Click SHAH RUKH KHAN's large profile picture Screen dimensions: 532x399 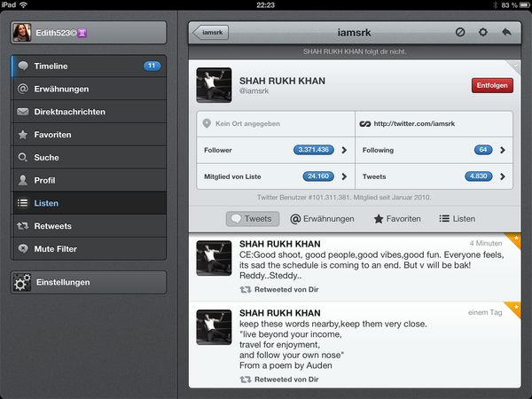(214, 85)
